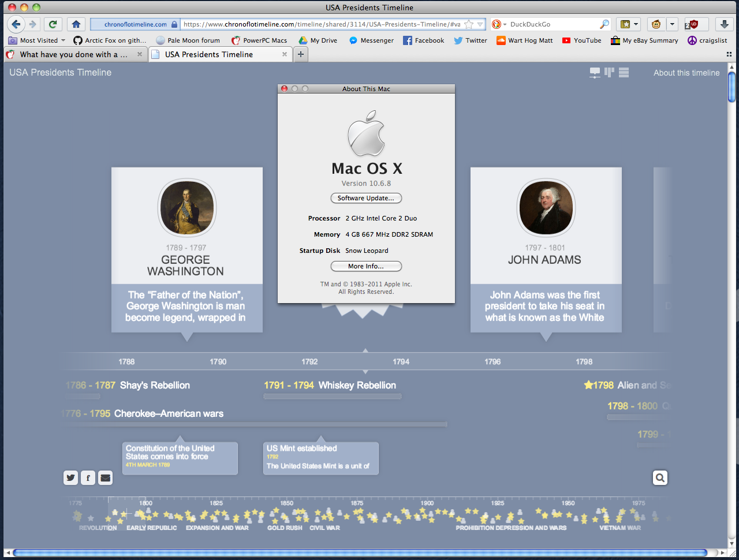Select the starred 1798 Alien and Sedition event
The width and height of the screenshot is (739, 560).
627,385
